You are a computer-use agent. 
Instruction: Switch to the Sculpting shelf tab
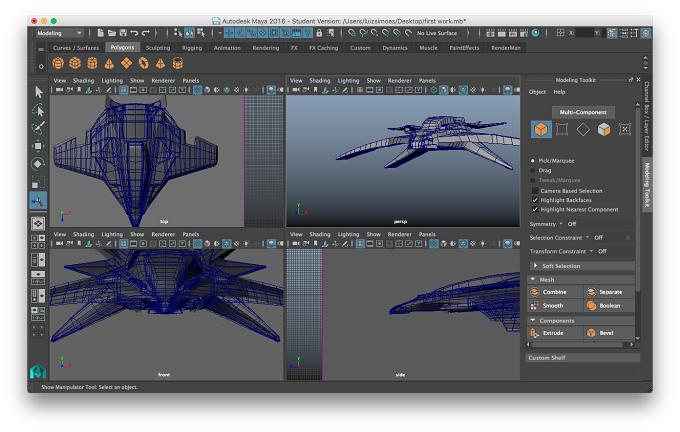pyautogui.click(x=158, y=48)
